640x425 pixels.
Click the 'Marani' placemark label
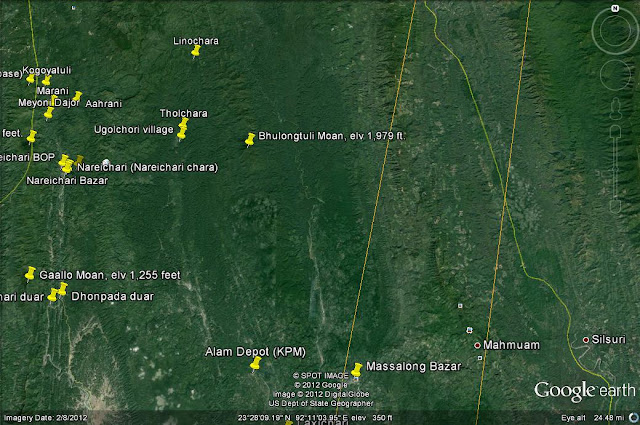[53, 91]
